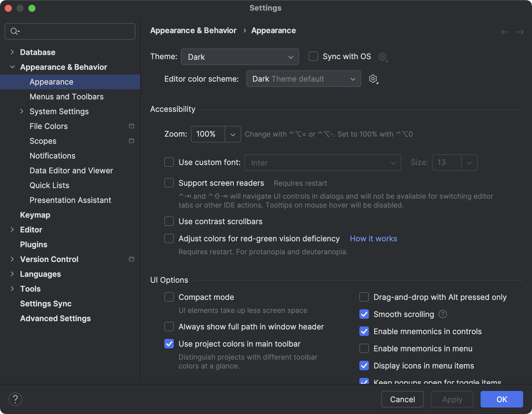The image size is (532, 414).
Task: Click the help question mark icon bottom left
Action: [x=15, y=399]
